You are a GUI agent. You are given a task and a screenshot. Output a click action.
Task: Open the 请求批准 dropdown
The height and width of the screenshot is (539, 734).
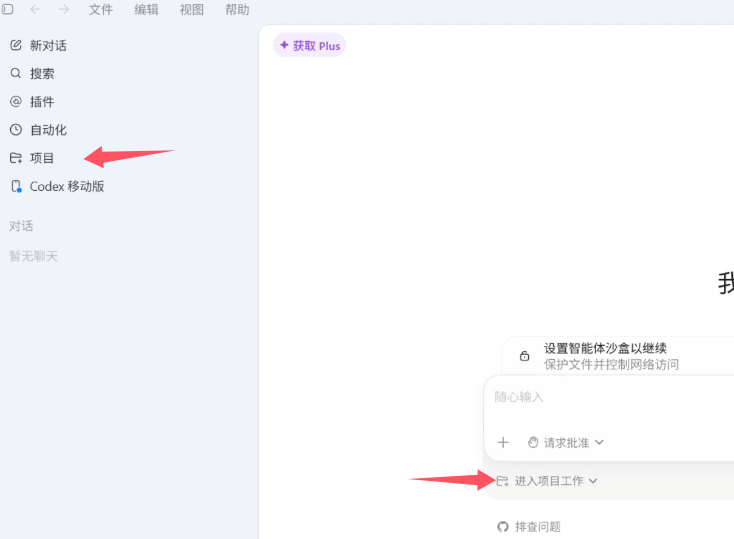pos(565,443)
